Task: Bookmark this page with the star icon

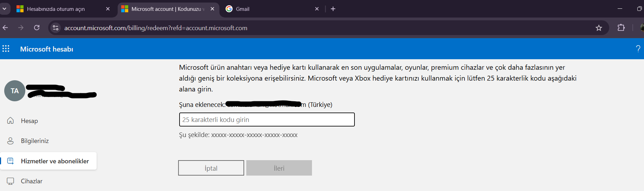Action: 599,28
